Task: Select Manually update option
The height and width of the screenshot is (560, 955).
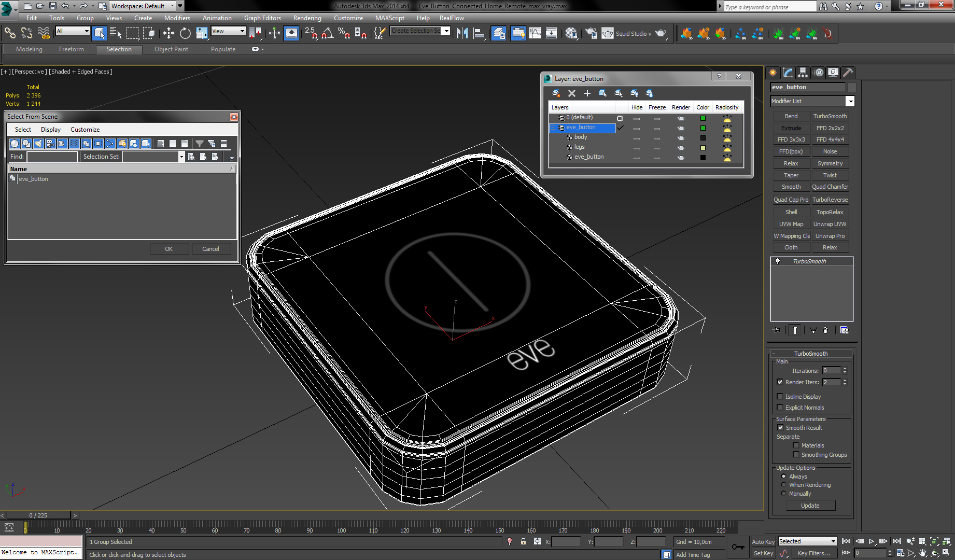Action: [x=783, y=494]
